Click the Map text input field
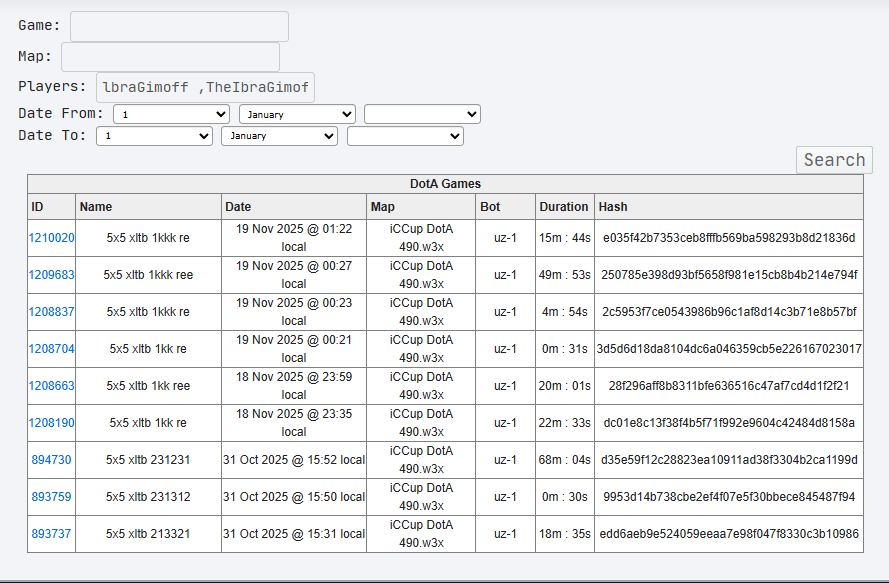The image size is (889, 583). point(170,57)
